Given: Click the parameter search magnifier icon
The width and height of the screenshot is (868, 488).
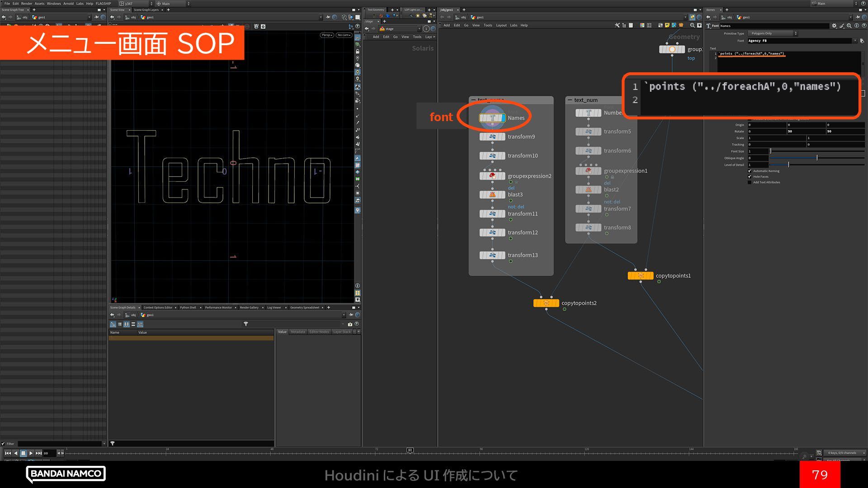Looking at the screenshot, I should [849, 26].
